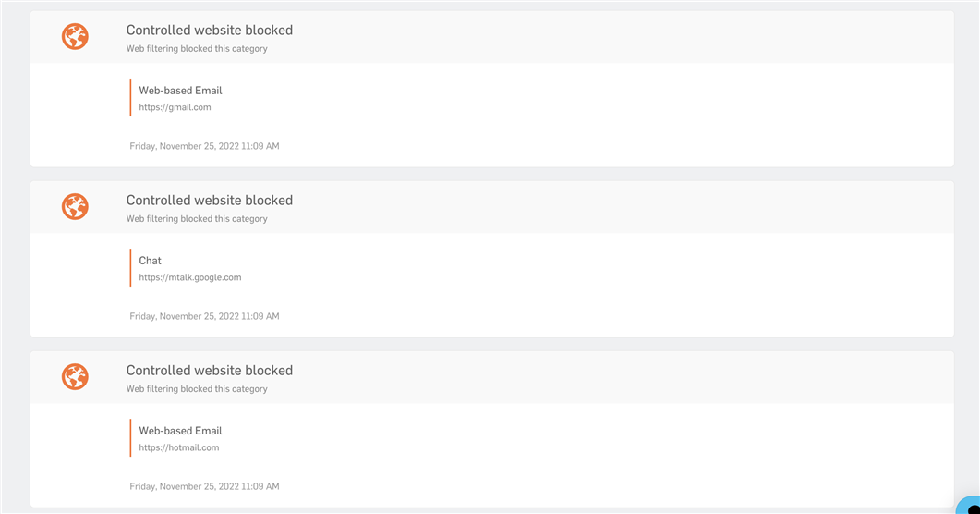Image resolution: width=980 pixels, height=514 pixels.
Task: Click the 'Chat' category label
Action: [x=150, y=260]
